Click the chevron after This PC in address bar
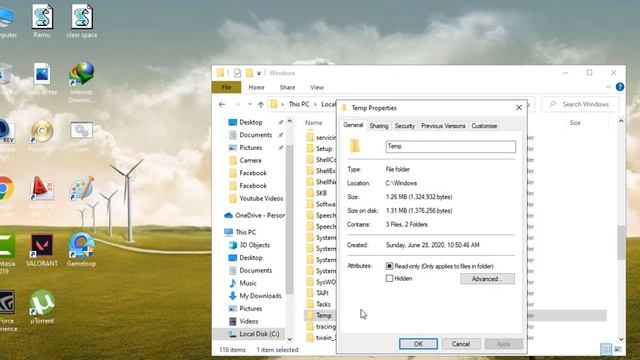 click(315, 104)
